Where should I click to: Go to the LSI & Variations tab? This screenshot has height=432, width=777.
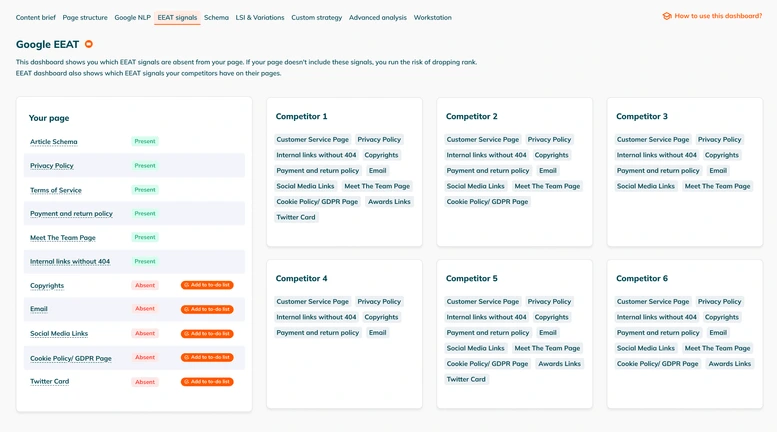[x=260, y=17]
